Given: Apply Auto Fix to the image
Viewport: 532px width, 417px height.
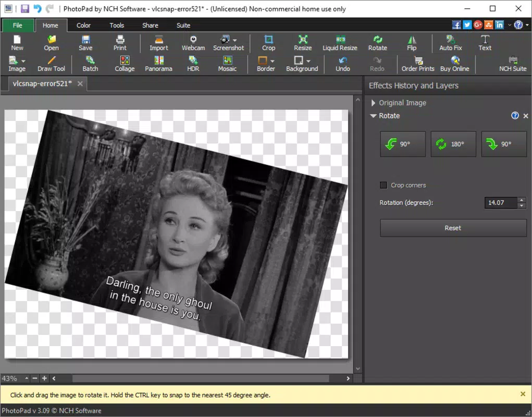Looking at the screenshot, I should coord(451,43).
